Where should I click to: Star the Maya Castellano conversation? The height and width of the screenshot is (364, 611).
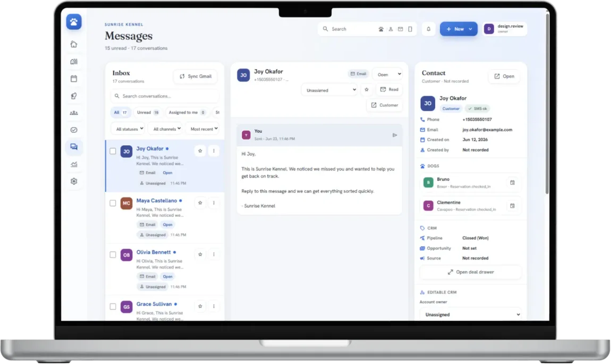(200, 202)
